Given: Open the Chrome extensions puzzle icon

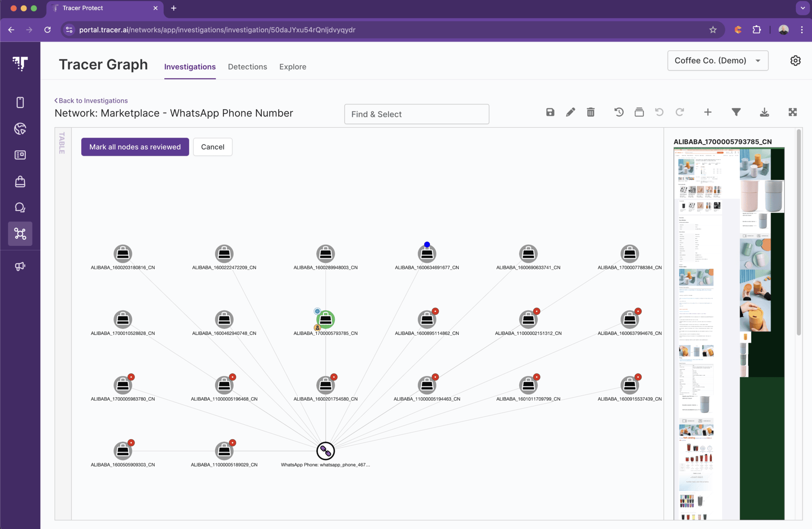Looking at the screenshot, I should (757, 30).
